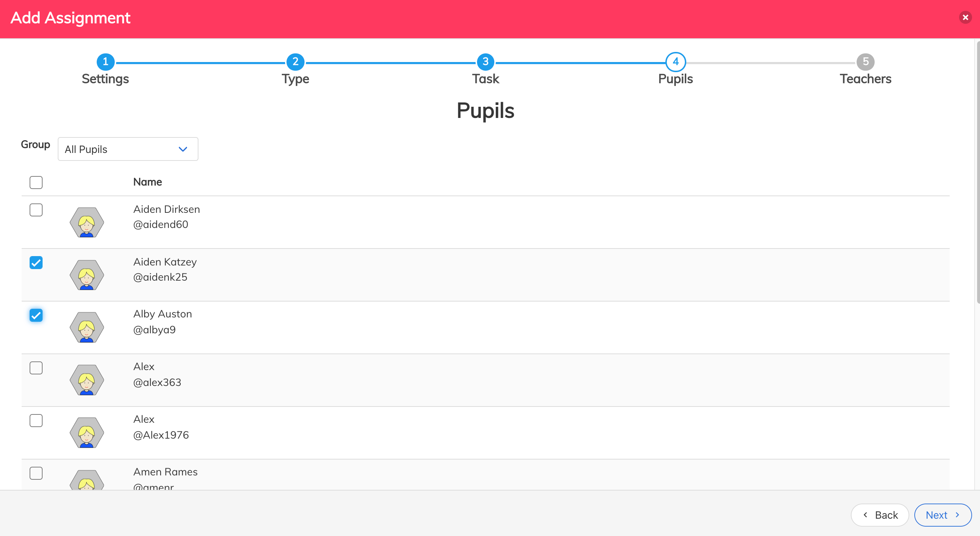Click step 1 Settings circle
Screen dimensions: 980x536
pyautogui.click(x=105, y=62)
